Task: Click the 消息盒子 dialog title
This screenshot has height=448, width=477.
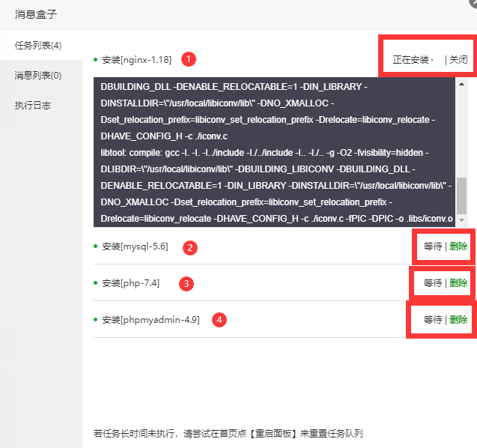Action: [36, 14]
